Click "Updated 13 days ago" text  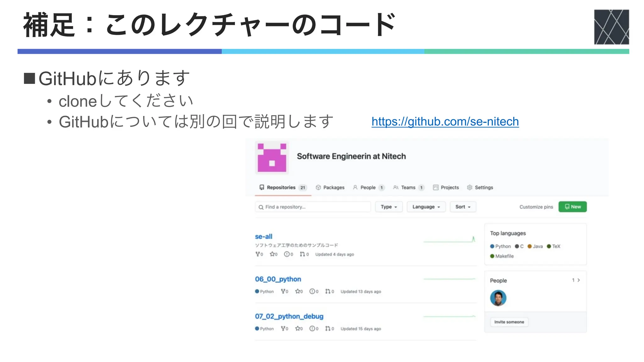point(361,292)
